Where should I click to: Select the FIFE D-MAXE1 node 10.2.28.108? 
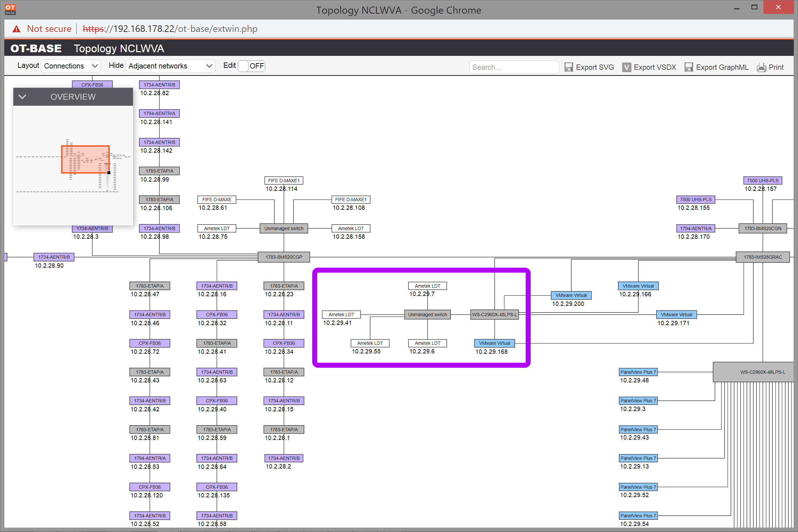(x=351, y=199)
